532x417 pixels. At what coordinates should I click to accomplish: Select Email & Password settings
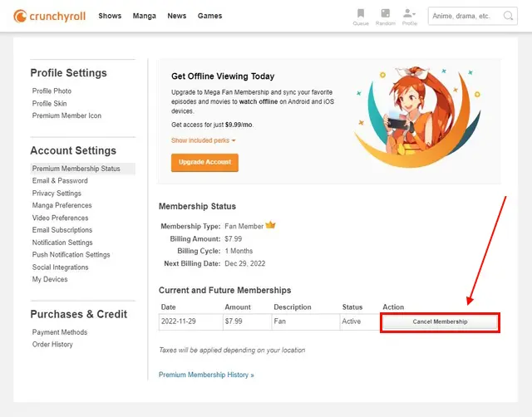[60, 181]
